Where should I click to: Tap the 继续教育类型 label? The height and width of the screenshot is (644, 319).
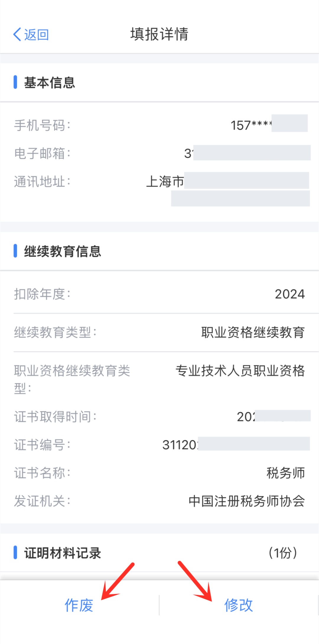coord(55,332)
